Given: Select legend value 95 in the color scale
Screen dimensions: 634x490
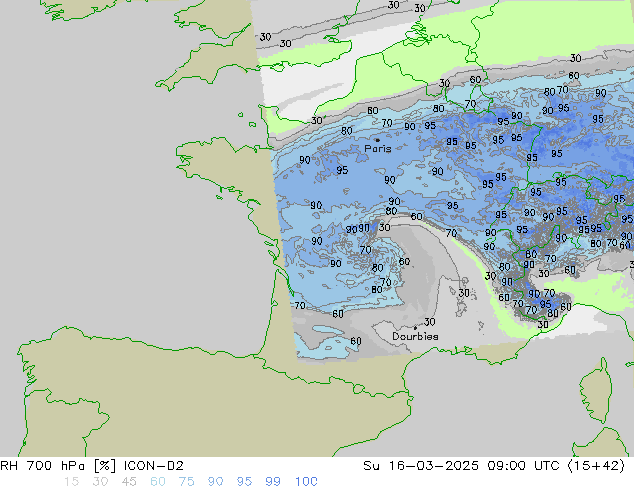Looking at the screenshot, I should click(244, 482).
